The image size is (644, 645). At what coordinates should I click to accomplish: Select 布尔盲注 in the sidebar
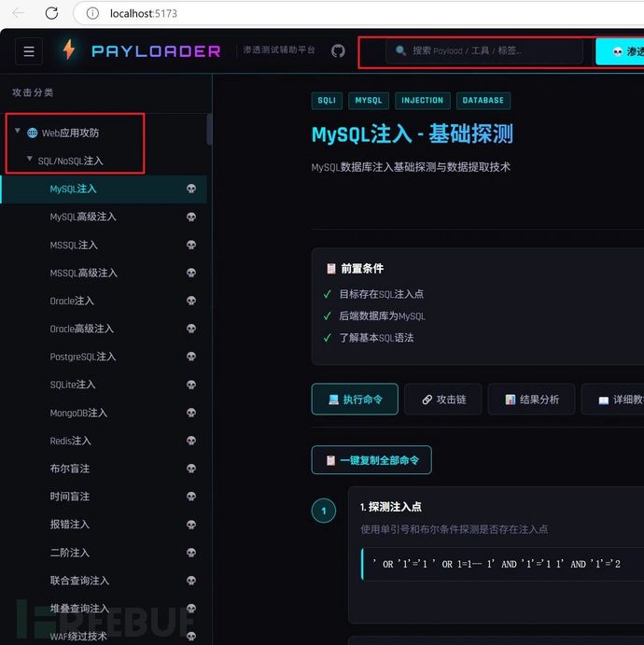104,469
